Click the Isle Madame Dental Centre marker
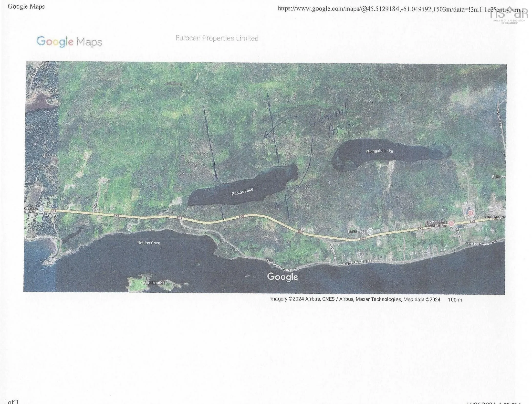The height and width of the screenshot is (404, 532). pos(451,223)
